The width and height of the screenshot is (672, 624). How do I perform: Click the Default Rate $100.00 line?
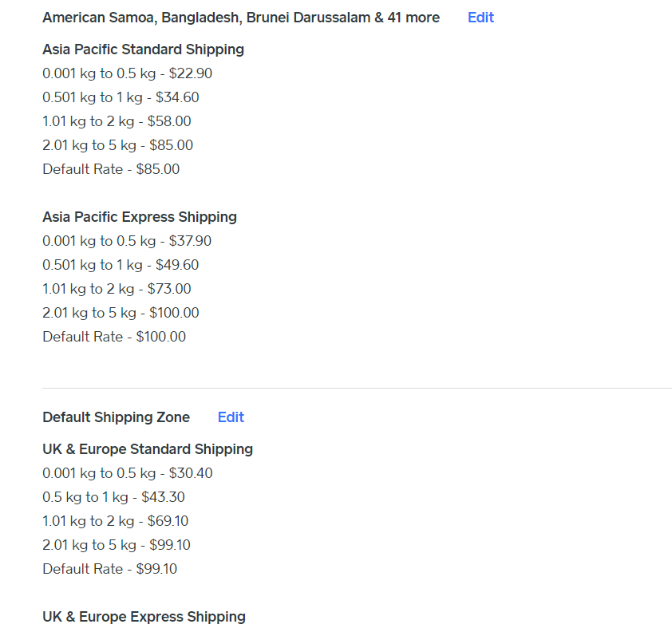pos(114,337)
